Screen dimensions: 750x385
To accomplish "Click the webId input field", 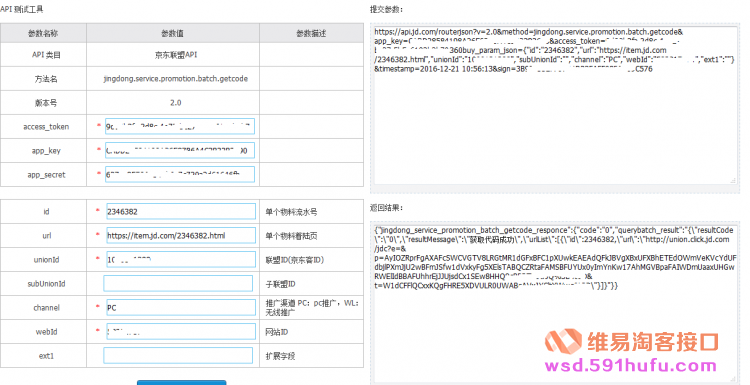I will (x=181, y=331).
